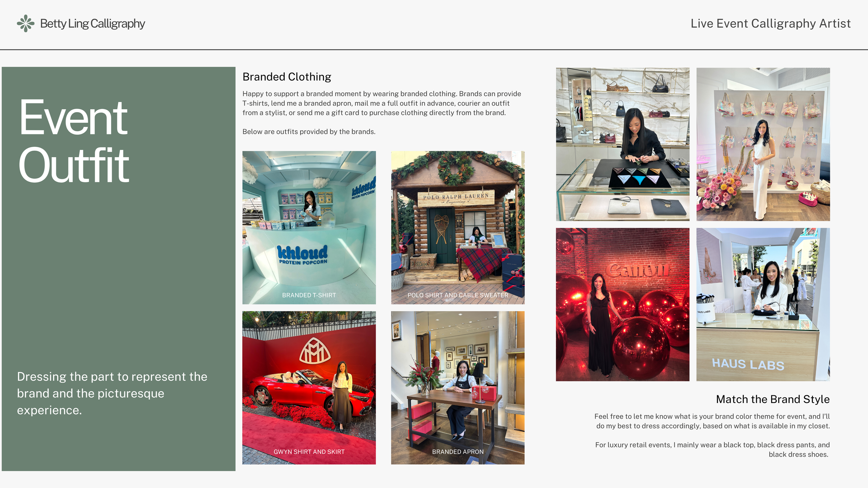
Task: Click the Betty Ling Calligraphy brand name
Action: pyautogui.click(x=93, y=24)
